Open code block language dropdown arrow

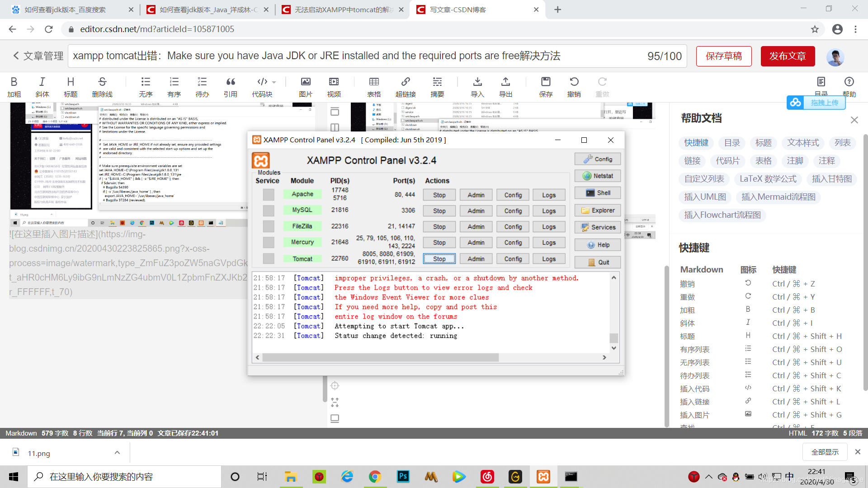(x=274, y=82)
